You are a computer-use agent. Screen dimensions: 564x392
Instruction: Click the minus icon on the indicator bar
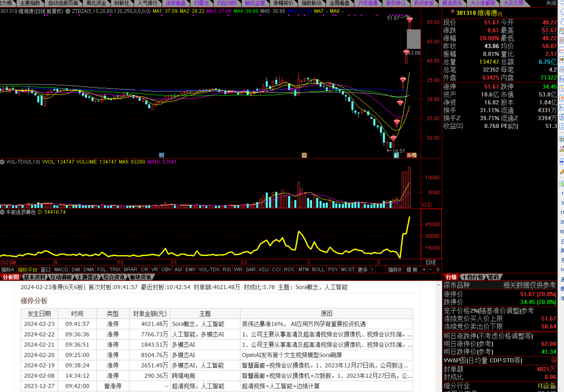tap(430, 269)
